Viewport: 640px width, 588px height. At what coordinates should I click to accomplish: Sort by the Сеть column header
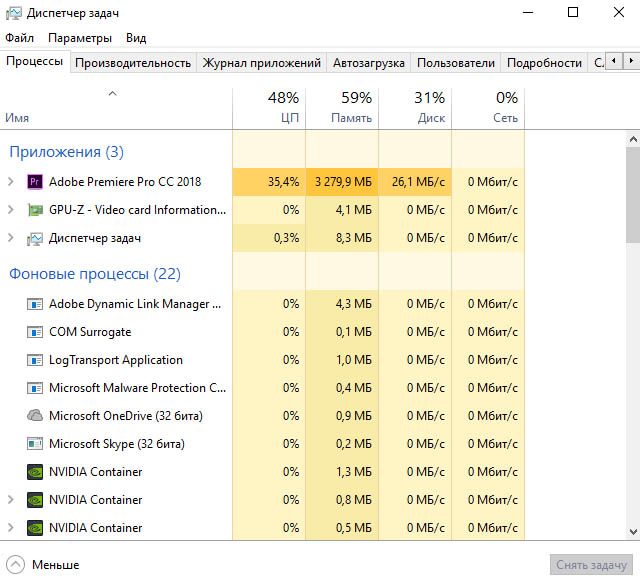tap(488, 109)
